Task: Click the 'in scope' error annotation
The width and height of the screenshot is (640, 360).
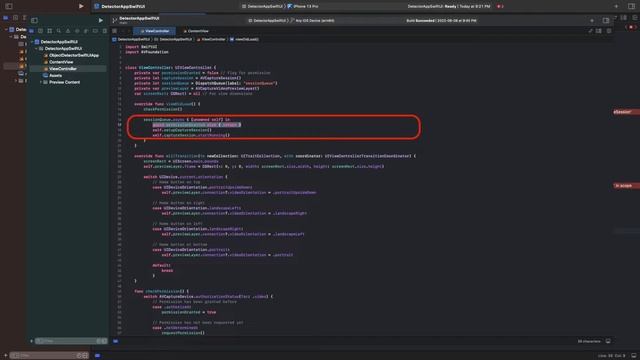Action: 624,186
